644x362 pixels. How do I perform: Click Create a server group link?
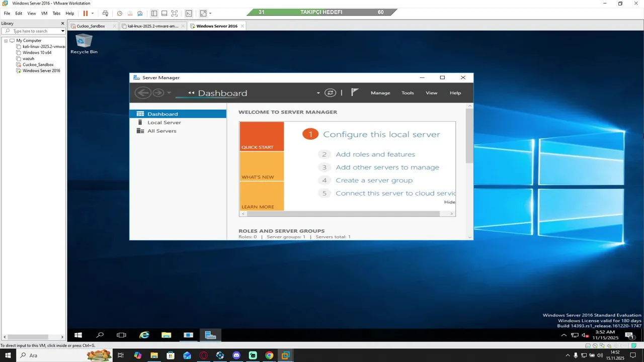click(x=374, y=180)
